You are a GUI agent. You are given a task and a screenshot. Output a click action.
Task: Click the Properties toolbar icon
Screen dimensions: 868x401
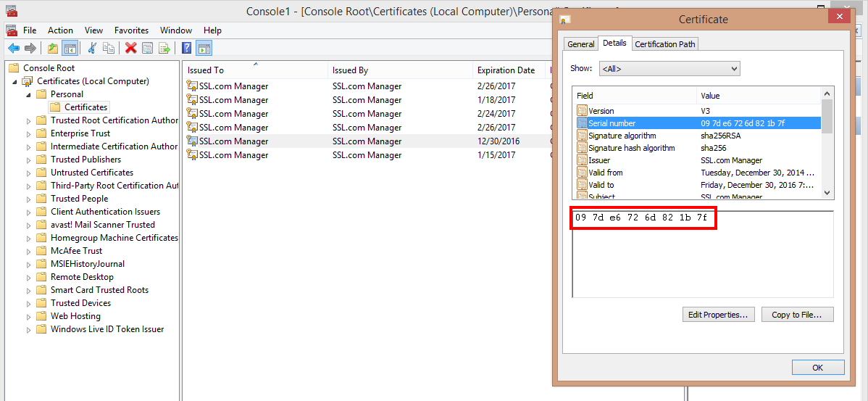[x=147, y=48]
